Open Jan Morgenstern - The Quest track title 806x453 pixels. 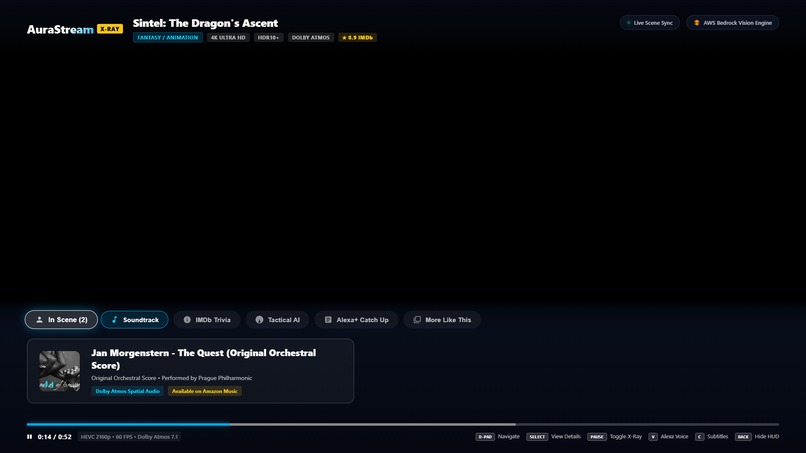click(204, 359)
